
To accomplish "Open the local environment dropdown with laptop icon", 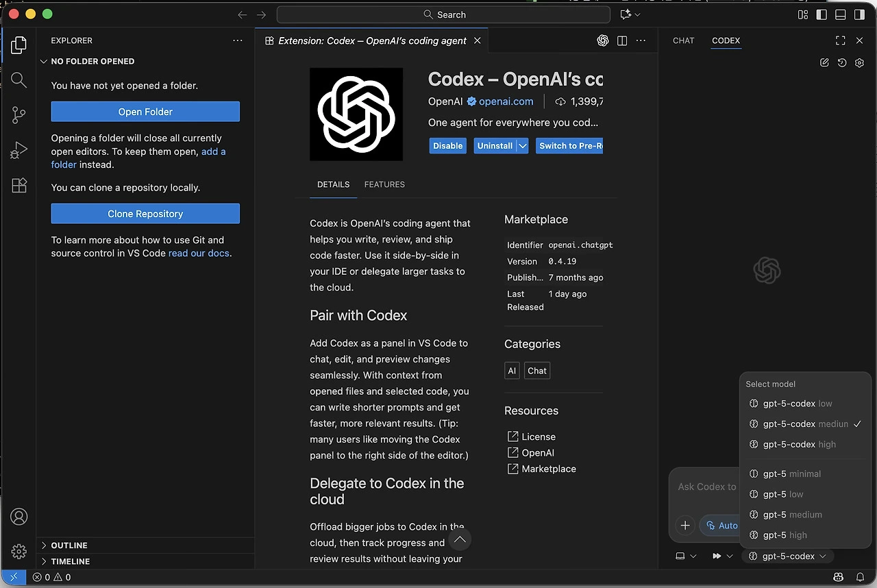I will click(686, 556).
